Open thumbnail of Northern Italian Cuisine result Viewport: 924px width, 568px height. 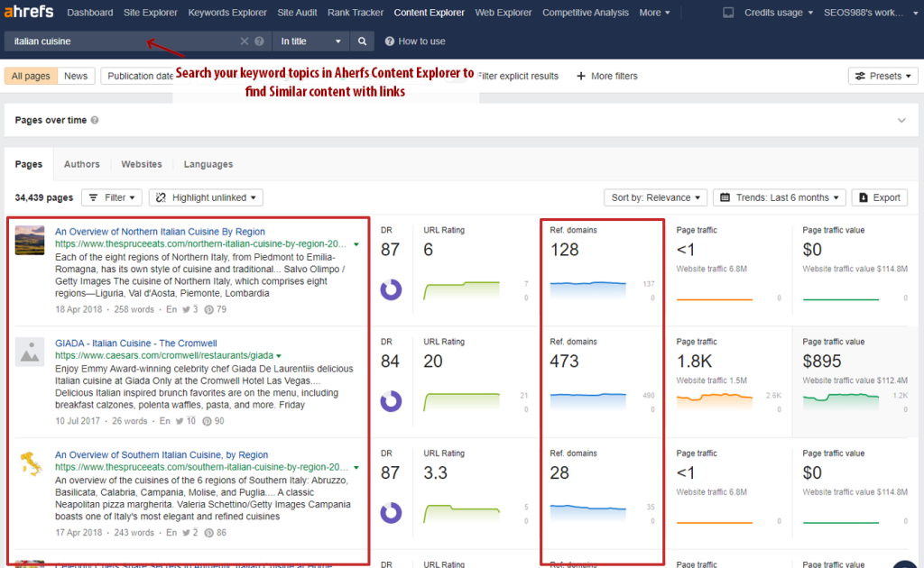pyautogui.click(x=30, y=240)
